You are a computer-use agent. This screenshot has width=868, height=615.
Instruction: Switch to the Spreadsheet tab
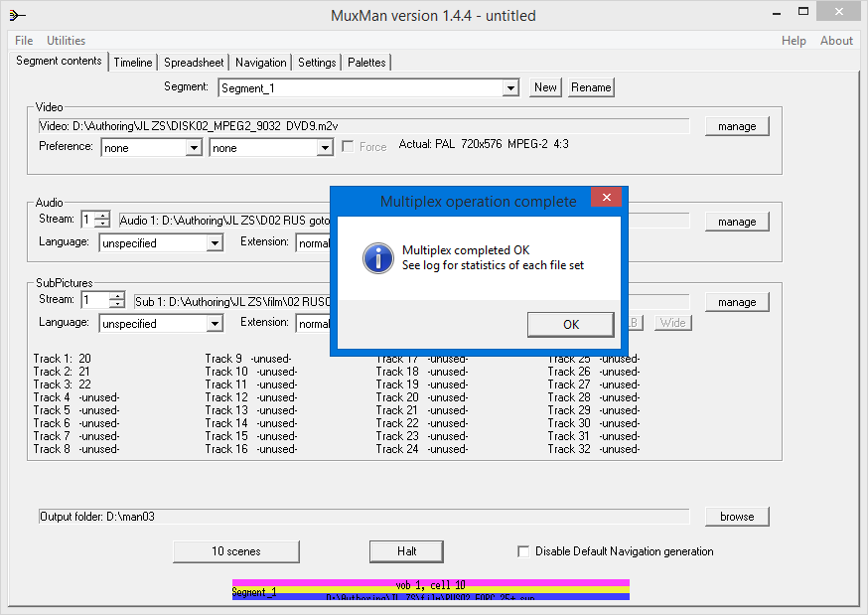coord(194,63)
